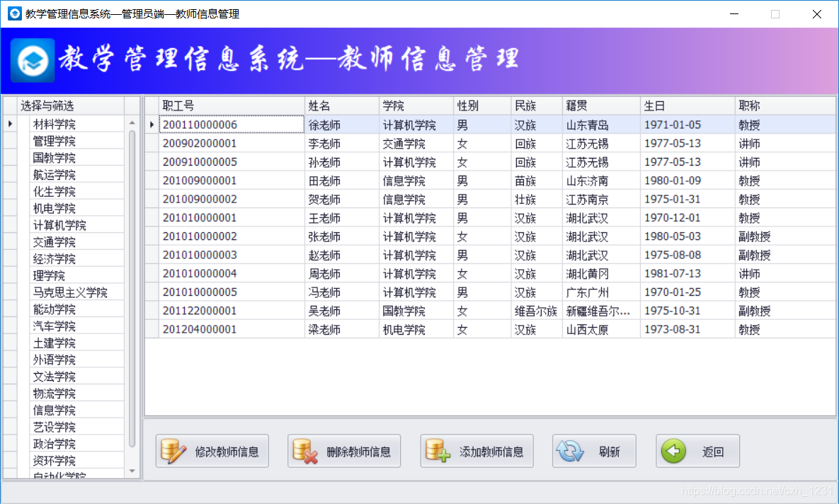
Task: Click the college list vertical scrollbar thumb
Action: 132,289
